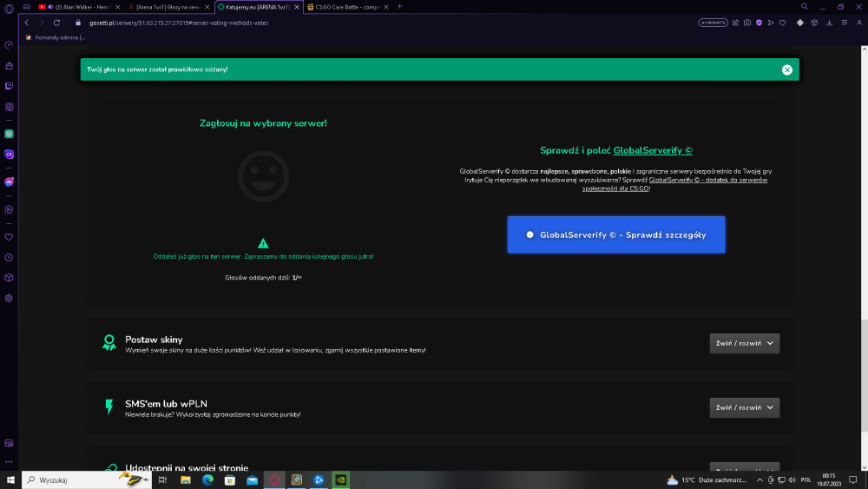
Task: Open the Extensions cube in sidebar
Action: tap(9, 277)
